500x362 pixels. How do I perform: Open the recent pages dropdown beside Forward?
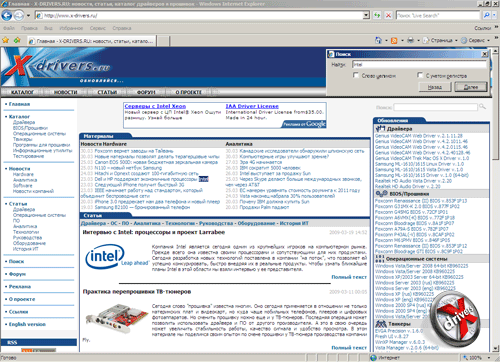pos(28,15)
